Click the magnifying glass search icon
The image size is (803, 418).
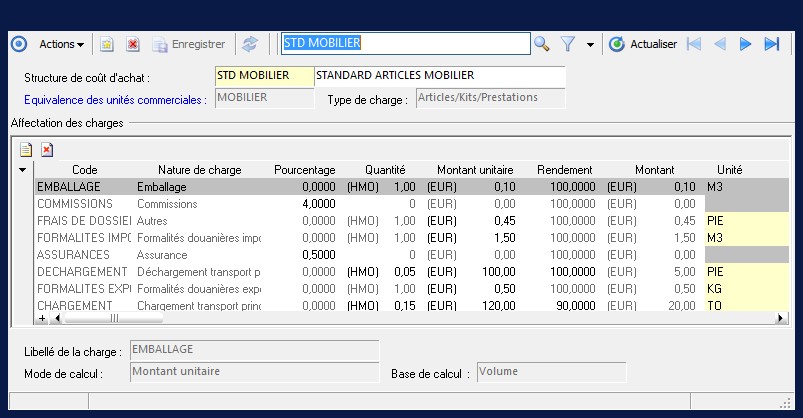(x=541, y=44)
